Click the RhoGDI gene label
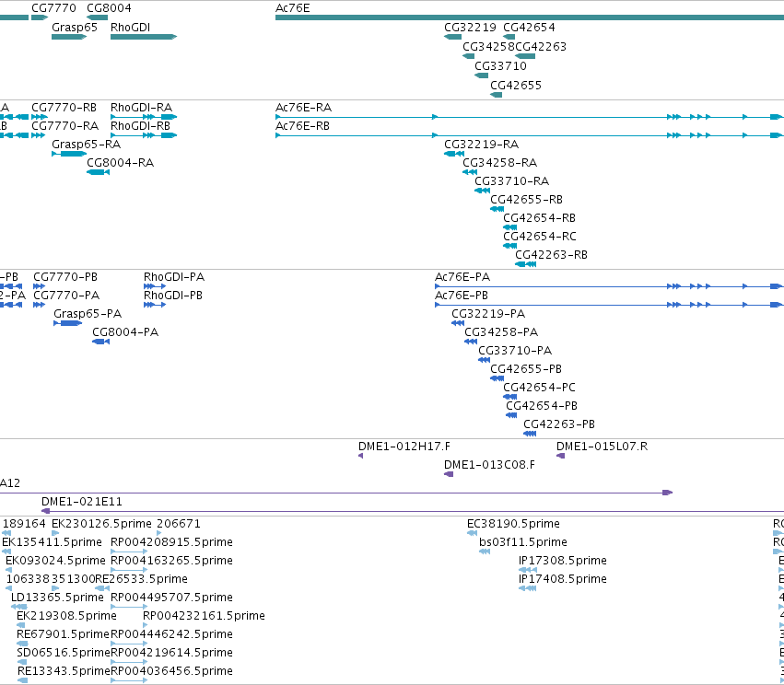This screenshot has height=685, width=784. pos(130,27)
